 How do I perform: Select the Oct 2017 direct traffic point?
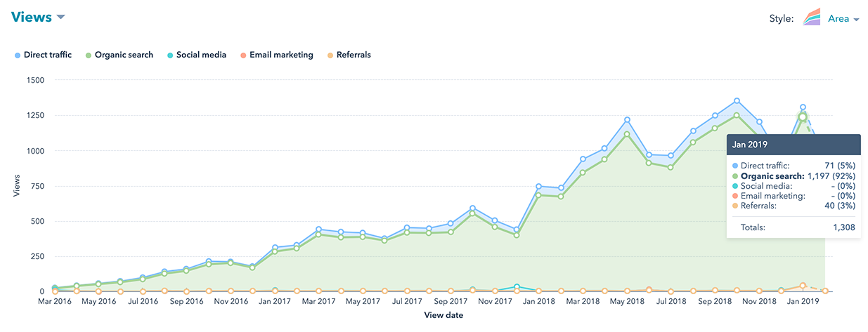pos(473,208)
